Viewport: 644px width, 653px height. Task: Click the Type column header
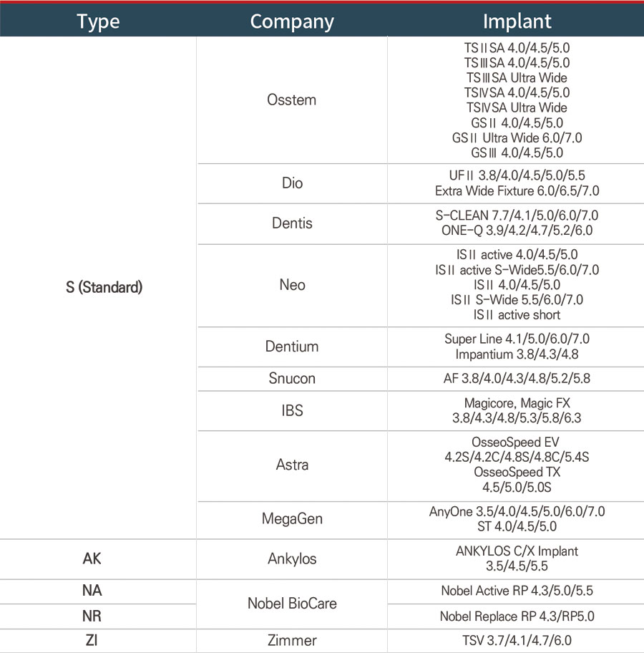point(98,21)
